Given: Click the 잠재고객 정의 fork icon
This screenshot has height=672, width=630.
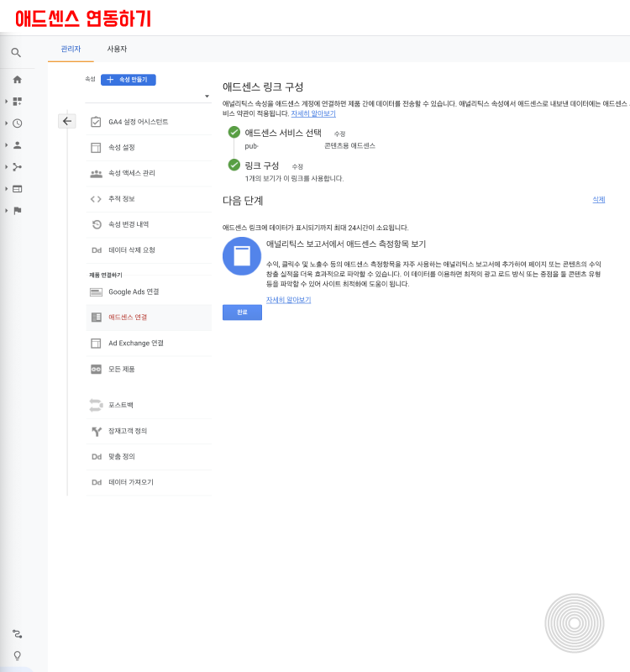Looking at the screenshot, I should pos(97,432).
